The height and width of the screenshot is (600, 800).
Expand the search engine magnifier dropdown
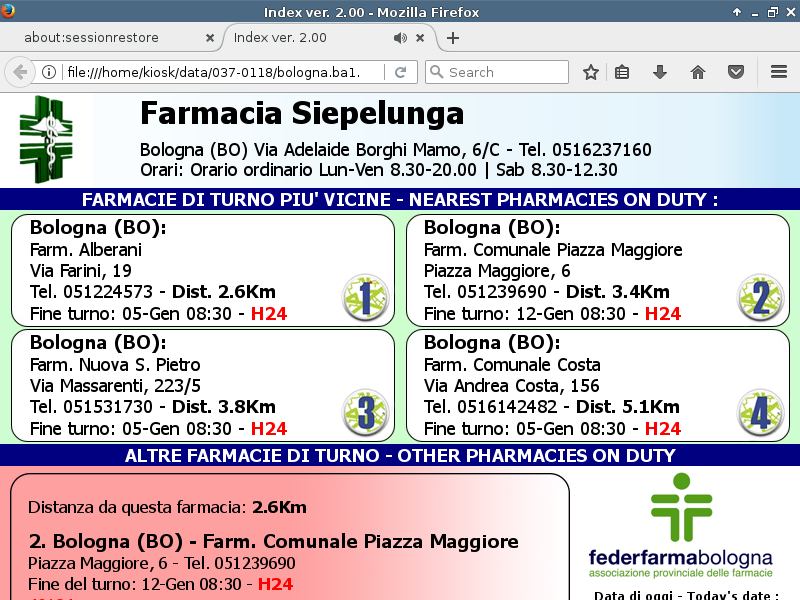[436, 72]
